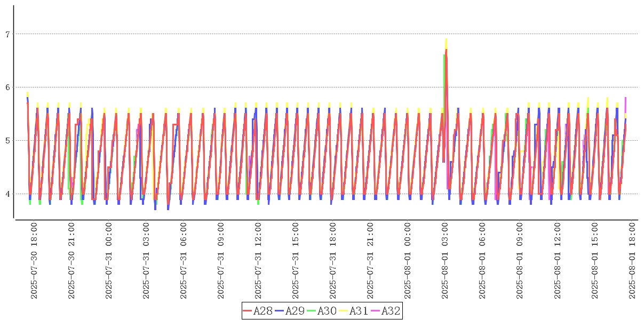Image resolution: width=644 pixels, height=320 pixels.
Task: Click the 2025-08-01 03:00 time axis label
Action: [445, 261]
